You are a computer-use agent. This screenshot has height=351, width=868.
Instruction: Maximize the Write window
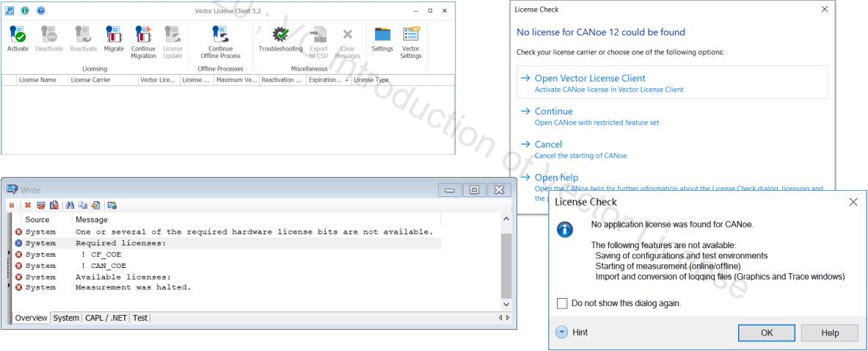tap(475, 190)
